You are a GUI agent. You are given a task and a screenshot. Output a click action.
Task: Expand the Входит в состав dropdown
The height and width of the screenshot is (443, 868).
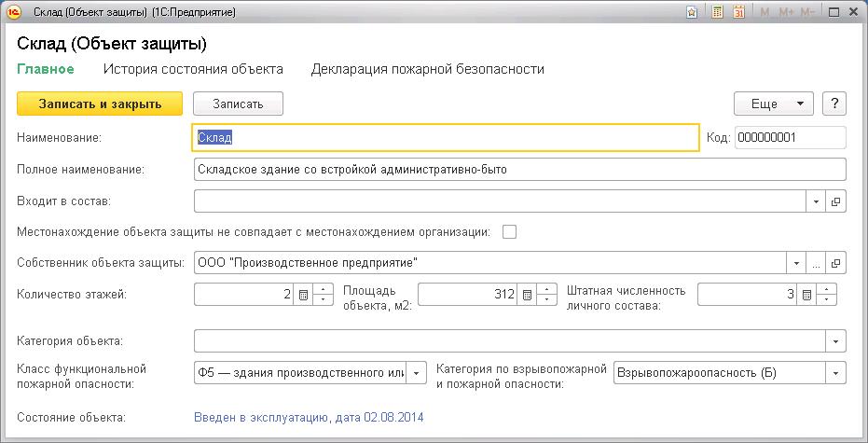816,201
